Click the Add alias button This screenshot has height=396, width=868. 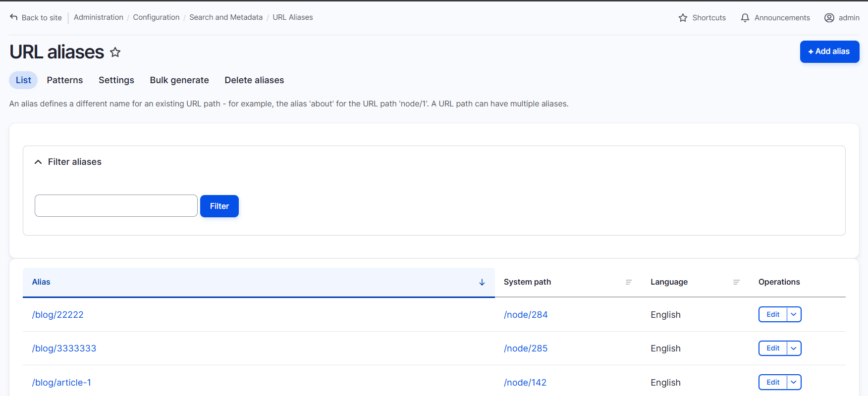(x=829, y=51)
